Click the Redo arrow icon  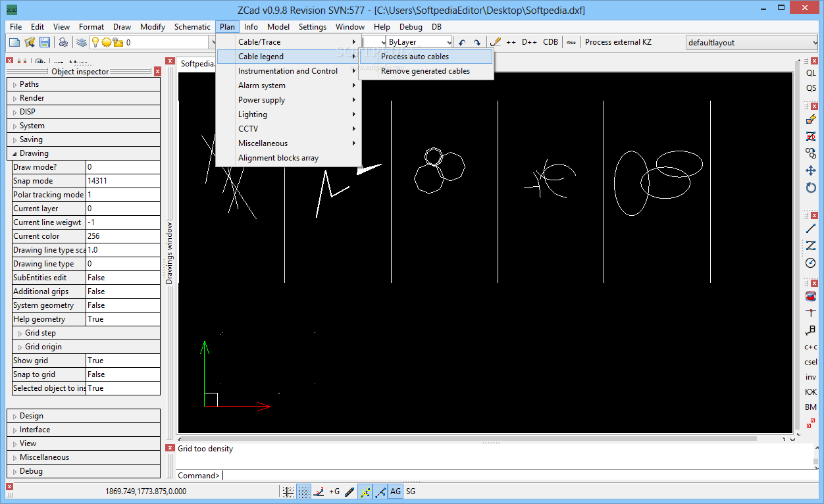477,42
